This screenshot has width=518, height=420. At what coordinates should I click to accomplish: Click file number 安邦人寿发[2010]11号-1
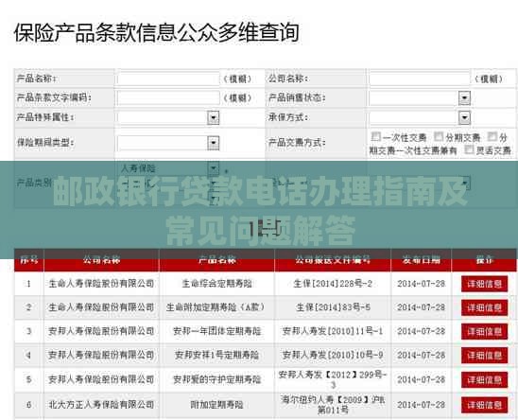pyautogui.click(x=333, y=331)
